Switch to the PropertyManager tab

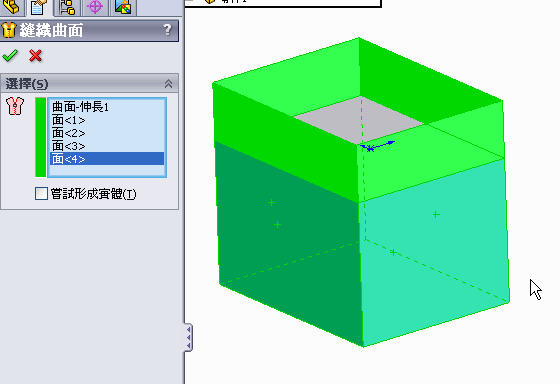[39, 7]
